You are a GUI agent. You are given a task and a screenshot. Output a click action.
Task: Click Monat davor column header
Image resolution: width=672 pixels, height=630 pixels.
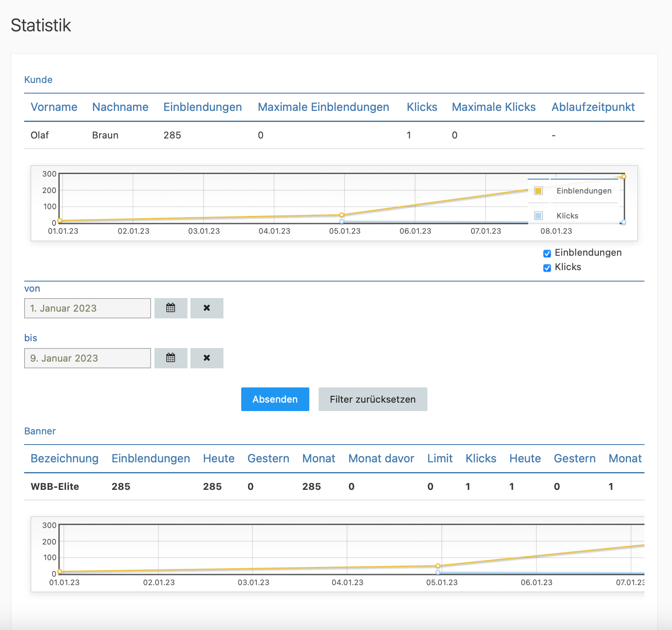[x=381, y=459]
